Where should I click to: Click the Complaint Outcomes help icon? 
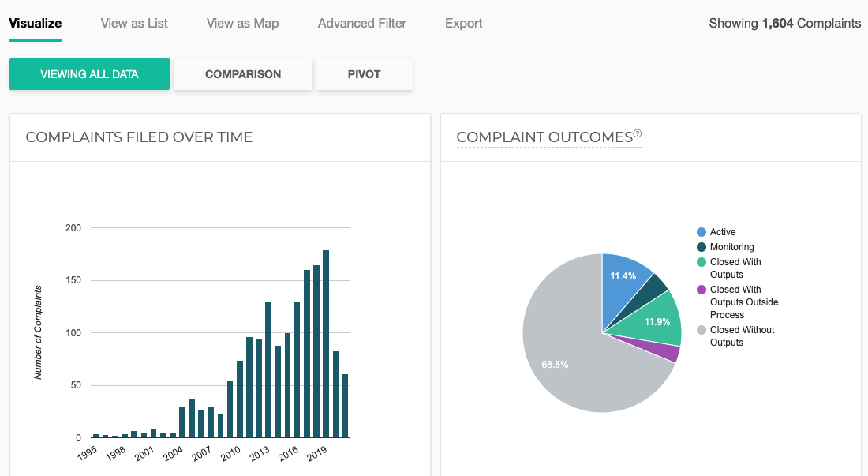pos(637,133)
